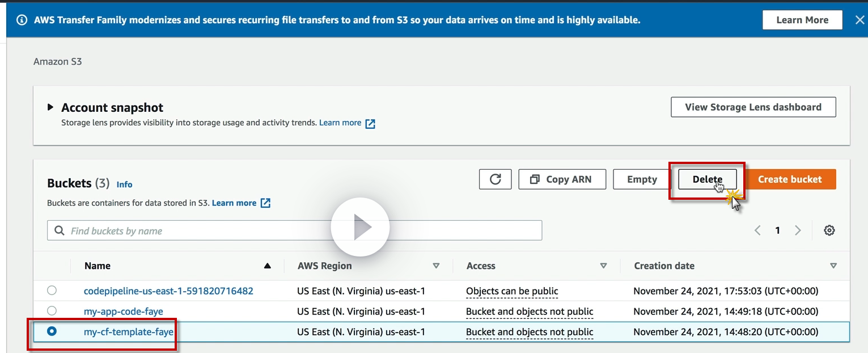The width and height of the screenshot is (868, 353).
Task: Expand the Account snapshot section
Action: click(50, 107)
